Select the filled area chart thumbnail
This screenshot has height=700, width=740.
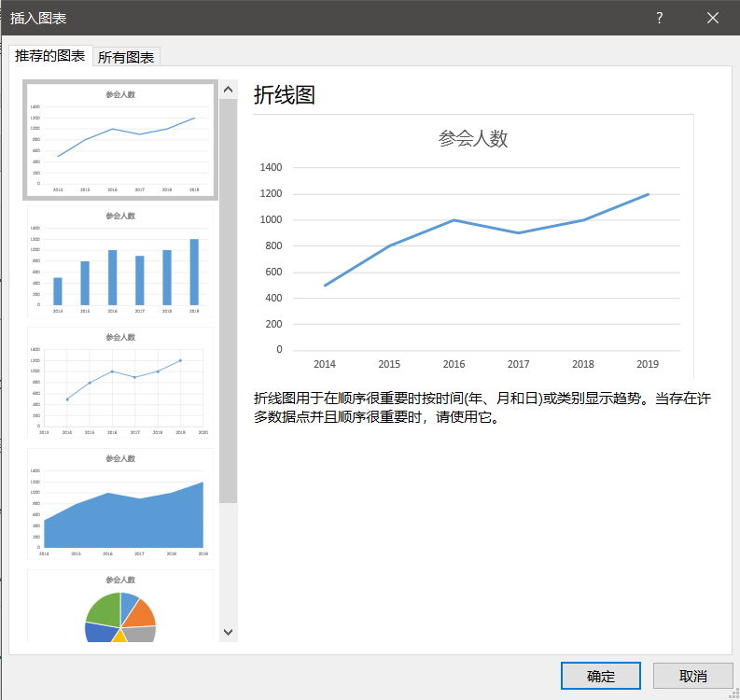tap(120, 505)
